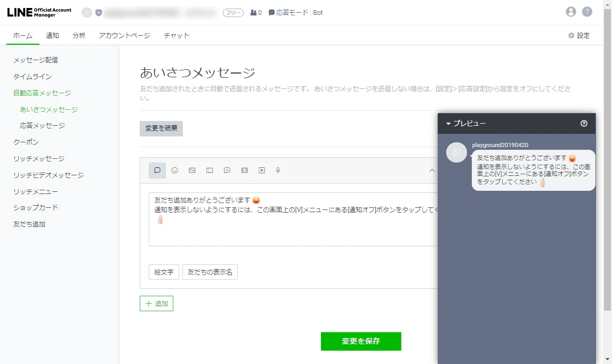Select the text message type icon
Viewport: 612px width, 364px height.
click(157, 171)
